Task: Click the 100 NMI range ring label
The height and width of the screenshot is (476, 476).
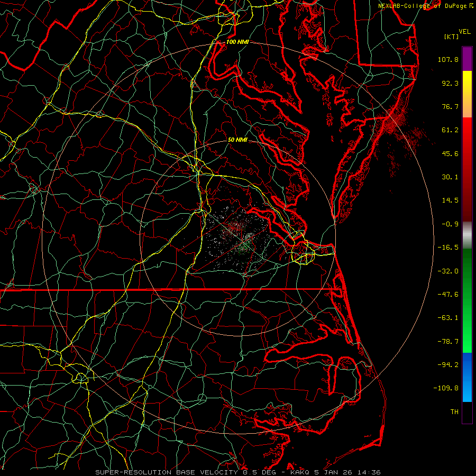Action: [x=237, y=42]
